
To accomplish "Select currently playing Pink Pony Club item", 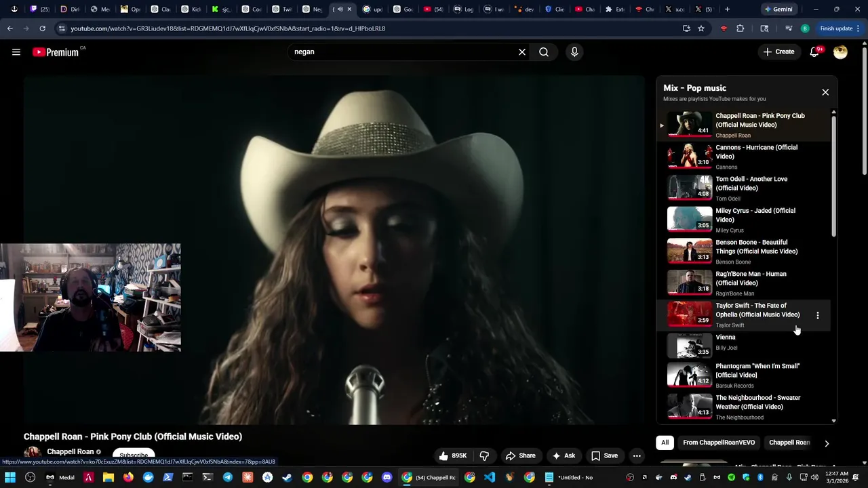I will click(x=743, y=125).
